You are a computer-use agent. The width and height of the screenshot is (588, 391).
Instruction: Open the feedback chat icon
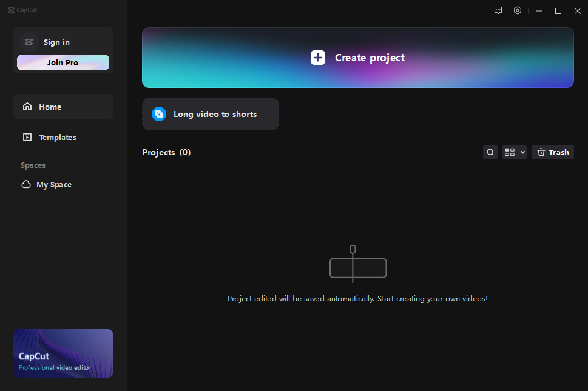498,10
